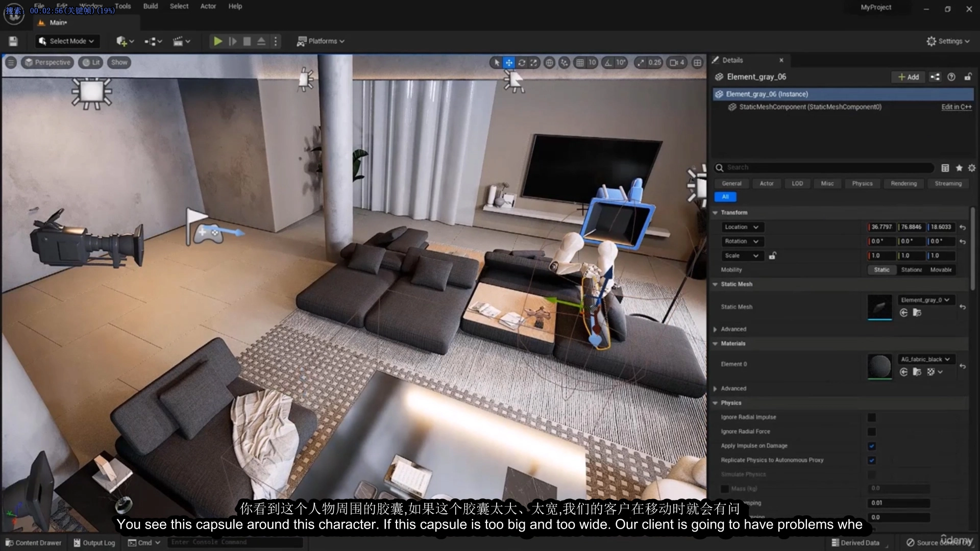Uncheck Apply Impulse on Damage

pos(871,446)
